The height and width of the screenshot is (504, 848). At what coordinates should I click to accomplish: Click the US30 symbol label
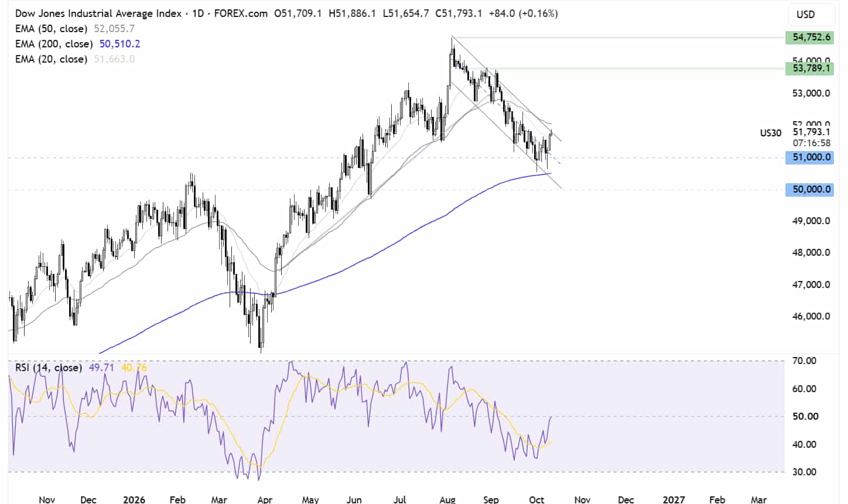pyautogui.click(x=771, y=133)
